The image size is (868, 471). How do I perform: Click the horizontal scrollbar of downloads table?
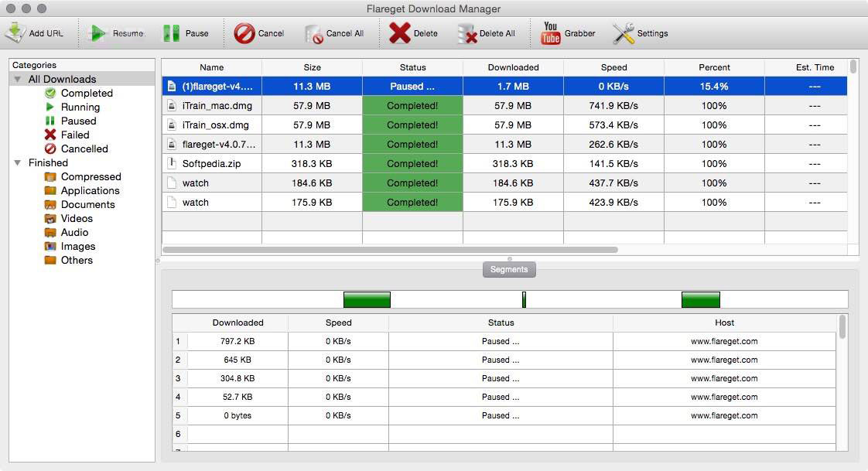point(390,250)
